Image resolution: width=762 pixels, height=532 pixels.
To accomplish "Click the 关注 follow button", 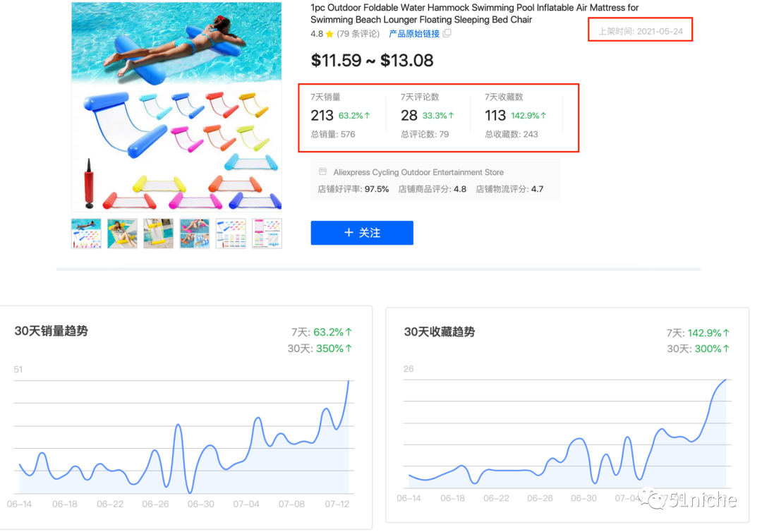I will tap(362, 233).
